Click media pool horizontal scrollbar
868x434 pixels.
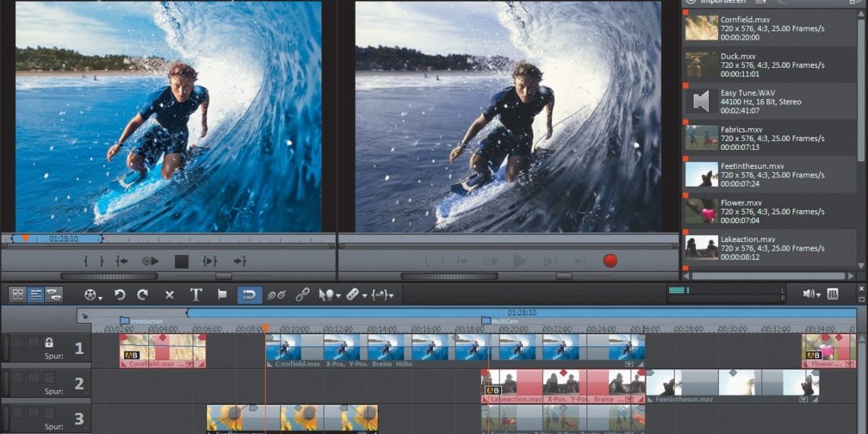[x=768, y=276]
